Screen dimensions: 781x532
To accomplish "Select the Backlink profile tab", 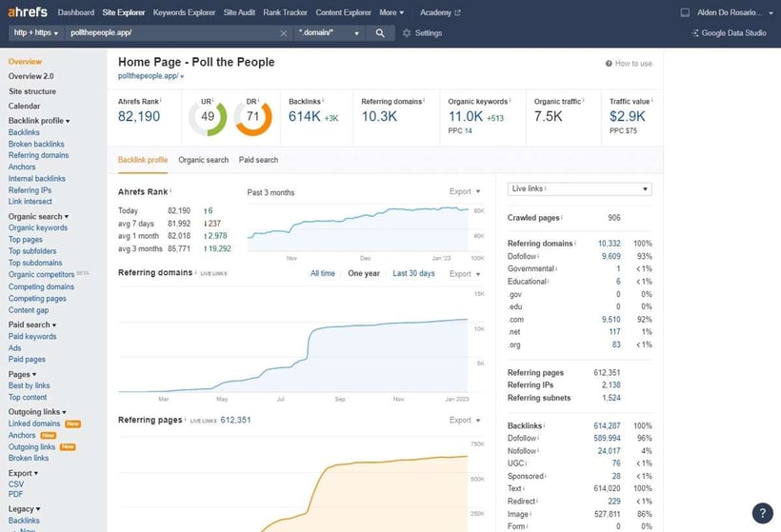I will click(143, 160).
